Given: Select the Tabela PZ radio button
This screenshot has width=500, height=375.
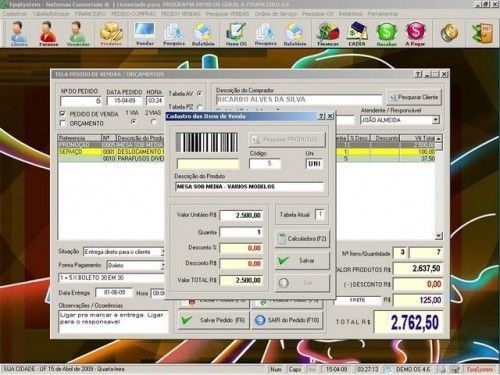Looking at the screenshot, I should 199,107.
